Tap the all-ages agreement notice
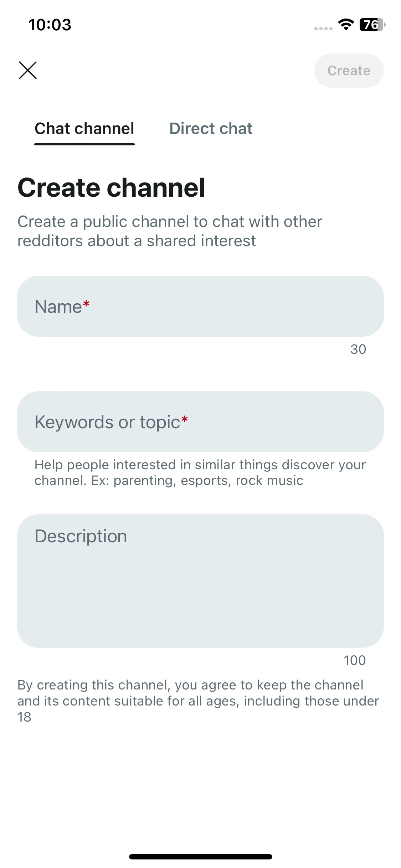401x868 pixels. pyautogui.click(x=198, y=701)
